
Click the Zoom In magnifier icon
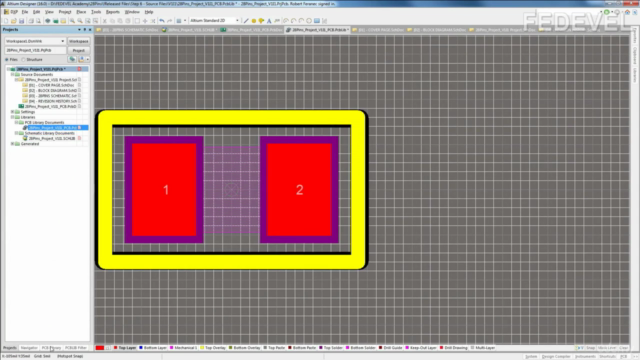click(x=72, y=21)
